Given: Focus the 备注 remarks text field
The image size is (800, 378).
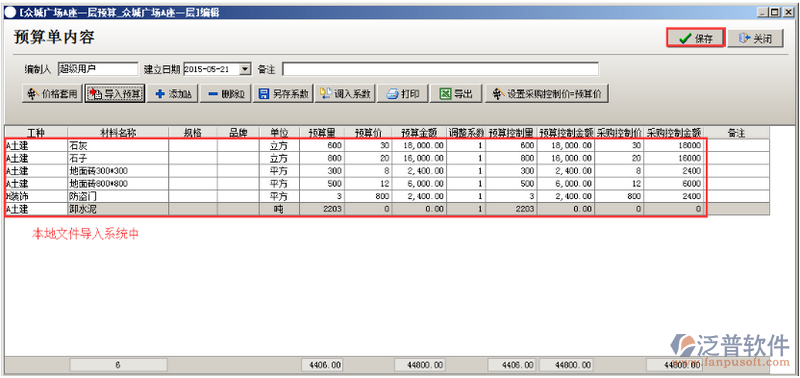Looking at the screenshot, I should click(440, 69).
